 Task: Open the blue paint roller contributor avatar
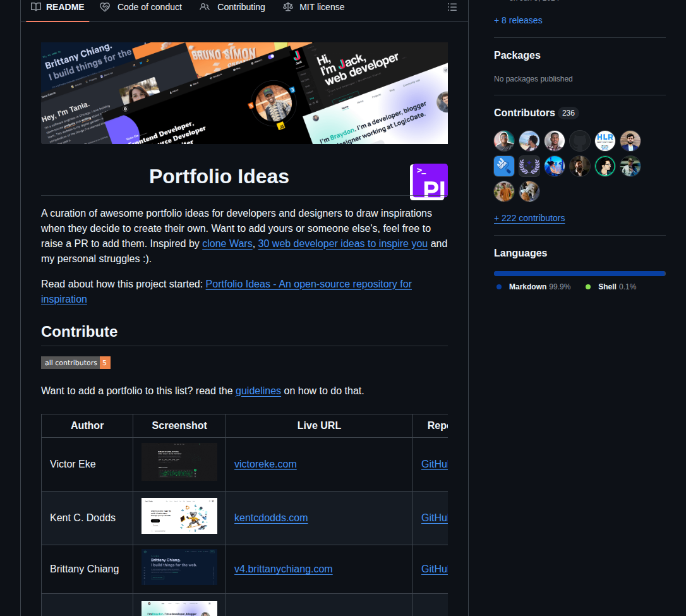(504, 166)
